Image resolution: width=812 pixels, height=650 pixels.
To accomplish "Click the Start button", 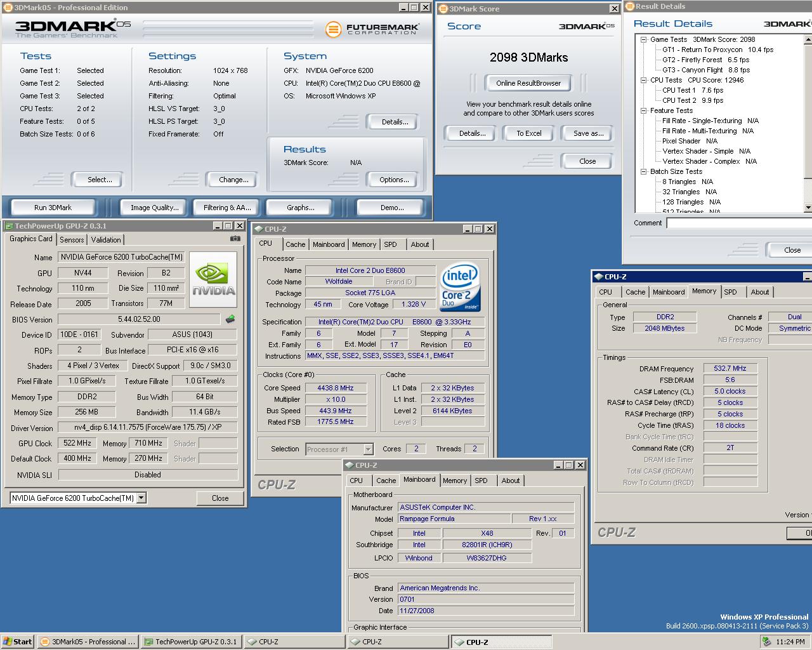I will click(17, 642).
